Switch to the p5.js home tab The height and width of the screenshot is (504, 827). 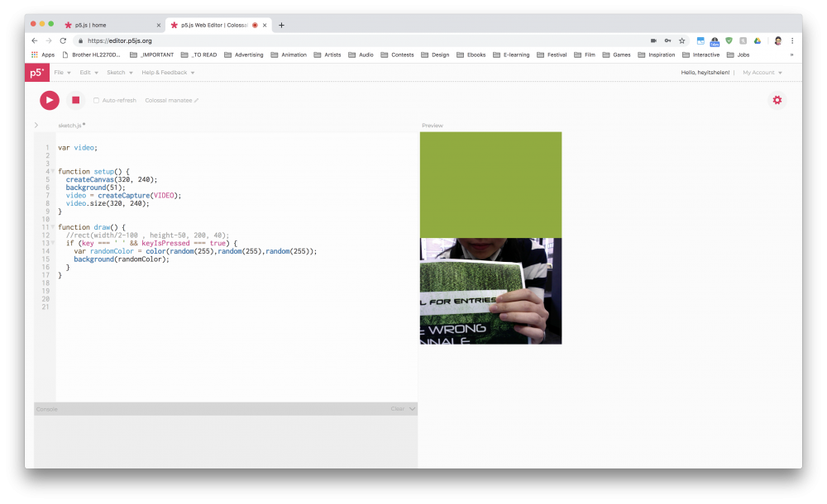[x=111, y=25]
